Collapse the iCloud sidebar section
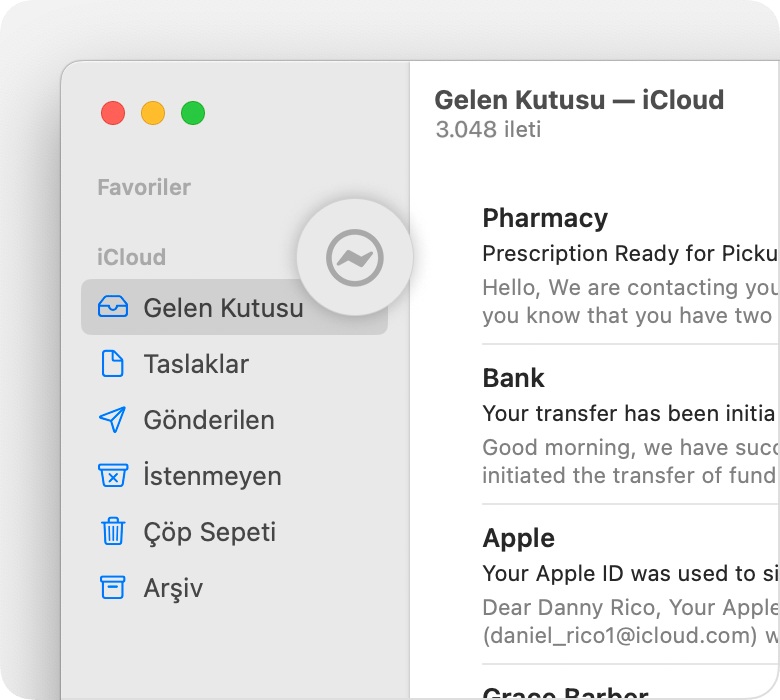780x700 pixels. 131,257
